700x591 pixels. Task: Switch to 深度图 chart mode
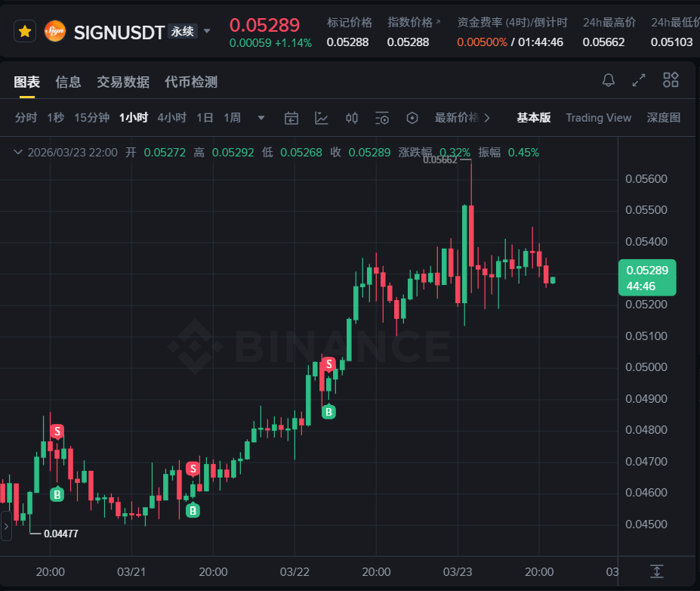(x=664, y=117)
